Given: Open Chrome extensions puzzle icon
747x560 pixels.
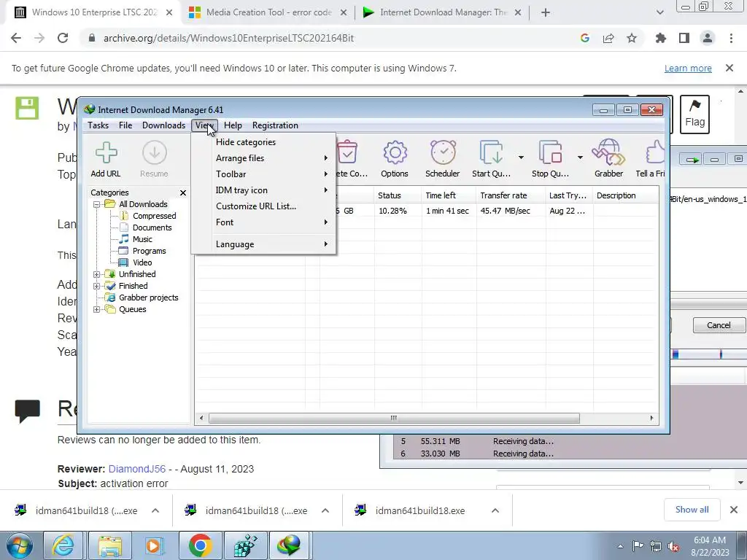Looking at the screenshot, I should pyautogui.click(x=661, y=38).
